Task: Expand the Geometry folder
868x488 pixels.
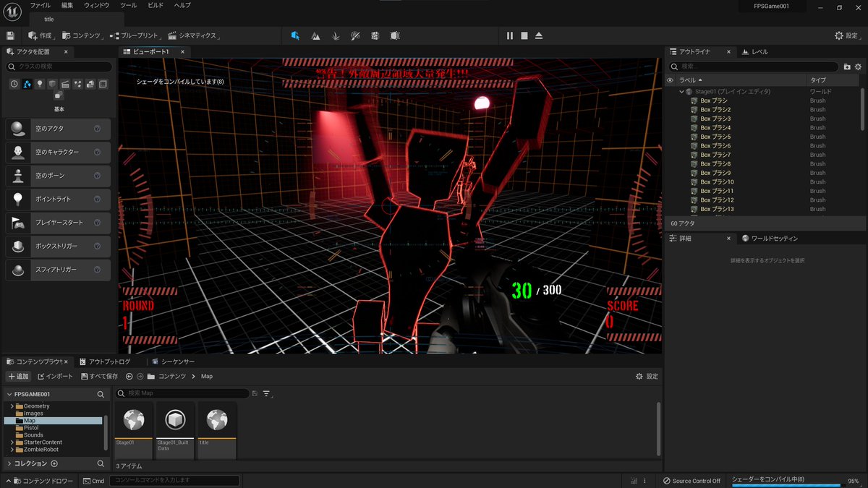Action: click(11, 406)
